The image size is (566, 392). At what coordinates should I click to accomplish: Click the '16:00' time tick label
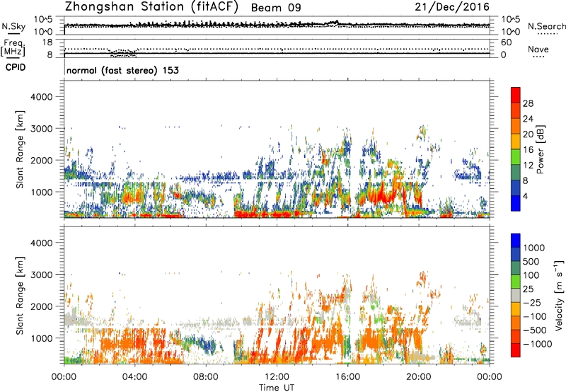347,377
